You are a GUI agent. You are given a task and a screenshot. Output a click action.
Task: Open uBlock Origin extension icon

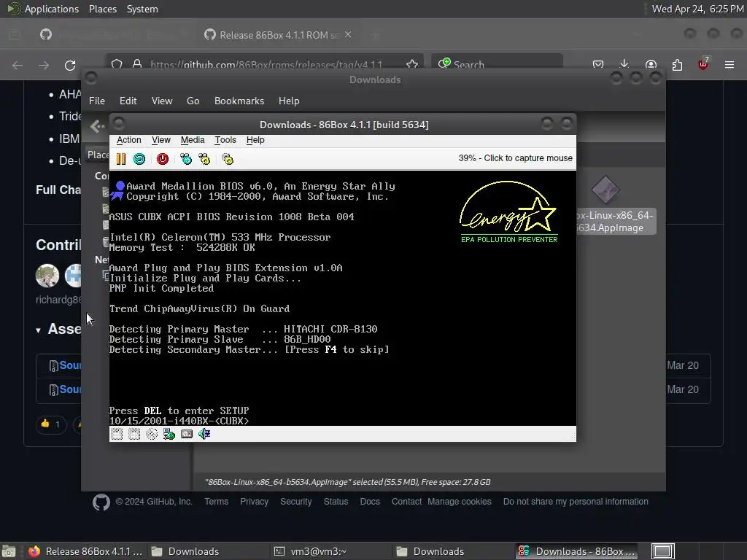(x=703, y=64)
